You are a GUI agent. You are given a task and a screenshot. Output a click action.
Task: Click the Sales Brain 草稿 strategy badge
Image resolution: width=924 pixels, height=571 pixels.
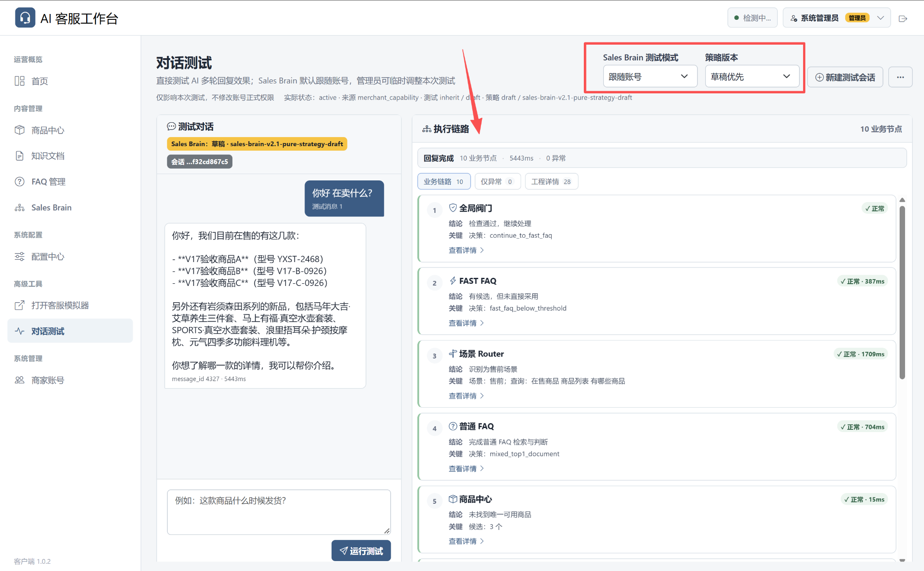pos(257,144)
